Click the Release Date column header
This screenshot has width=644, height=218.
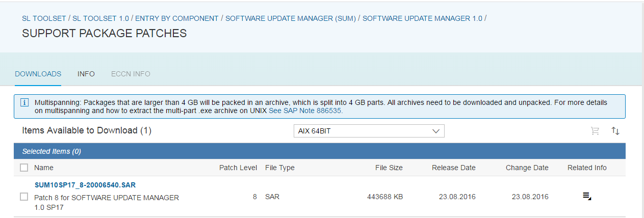(454, 168)
